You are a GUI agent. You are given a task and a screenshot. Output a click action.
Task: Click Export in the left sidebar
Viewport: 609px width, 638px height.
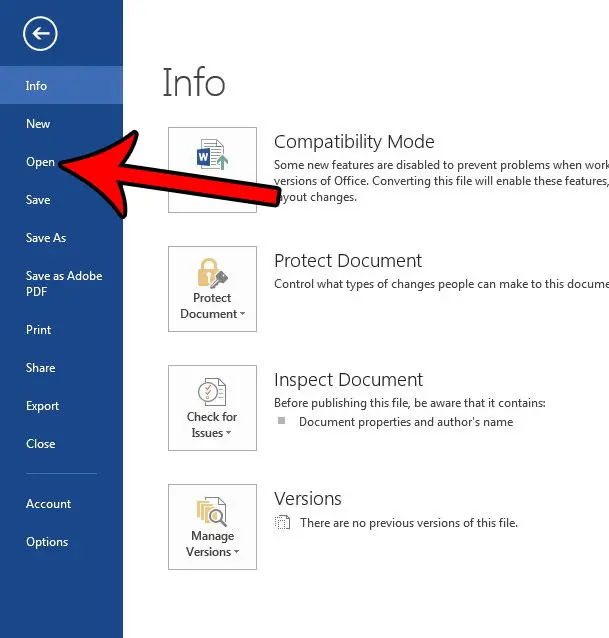(x=42, y=406)
